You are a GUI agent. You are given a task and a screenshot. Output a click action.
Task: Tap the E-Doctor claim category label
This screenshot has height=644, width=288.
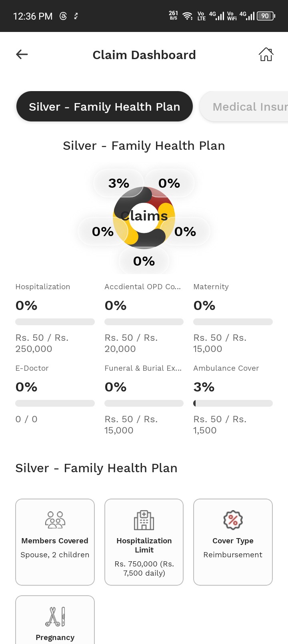click(32, 368)
